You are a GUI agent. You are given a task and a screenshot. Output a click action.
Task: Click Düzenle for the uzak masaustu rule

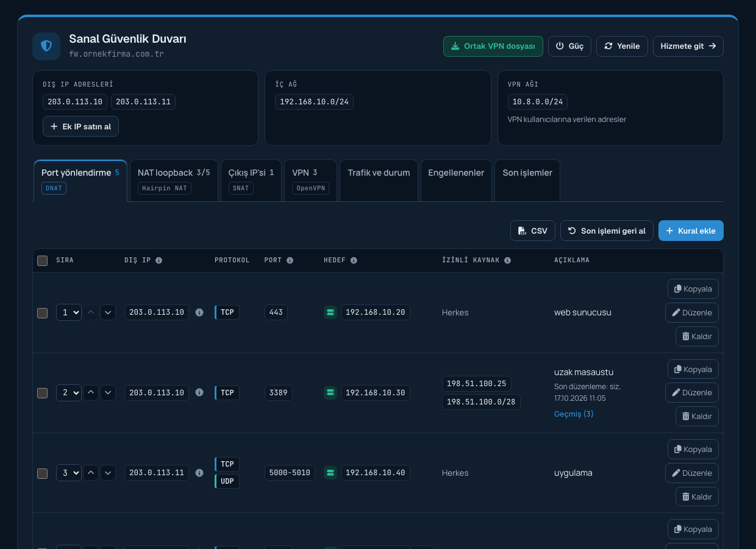point(692,393)
